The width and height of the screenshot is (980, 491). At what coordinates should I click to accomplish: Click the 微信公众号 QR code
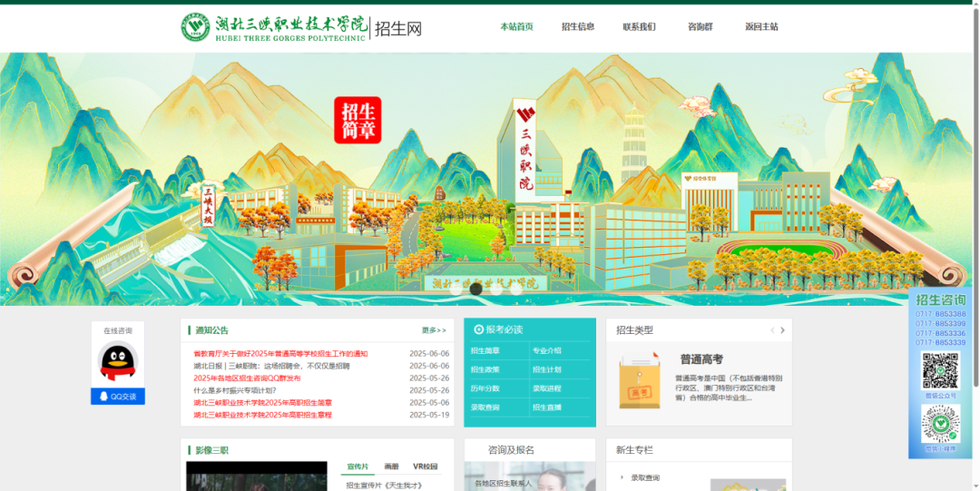940,370
